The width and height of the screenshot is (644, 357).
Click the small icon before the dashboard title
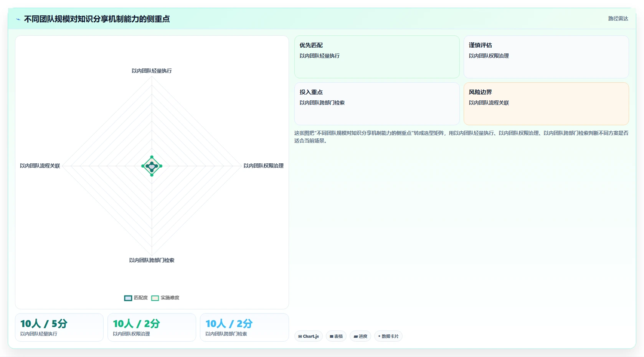coord(18,19)
